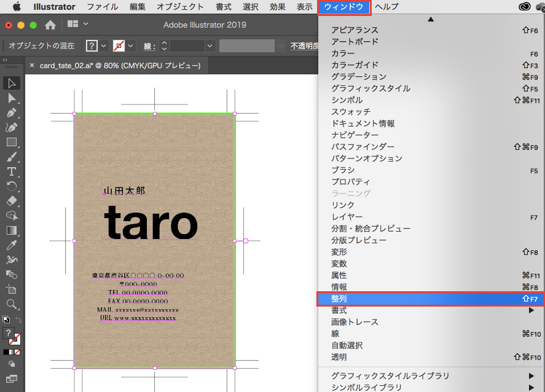Select the Direct Selection tool
The height and width of the screenshot is (392, 545).
tap(12, 98)
